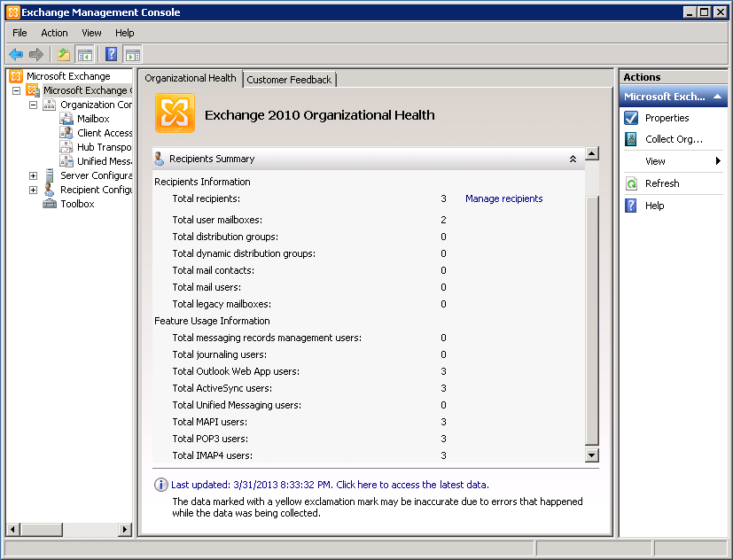Click the 'Total POP3 users:' label

tap(210, 439)
